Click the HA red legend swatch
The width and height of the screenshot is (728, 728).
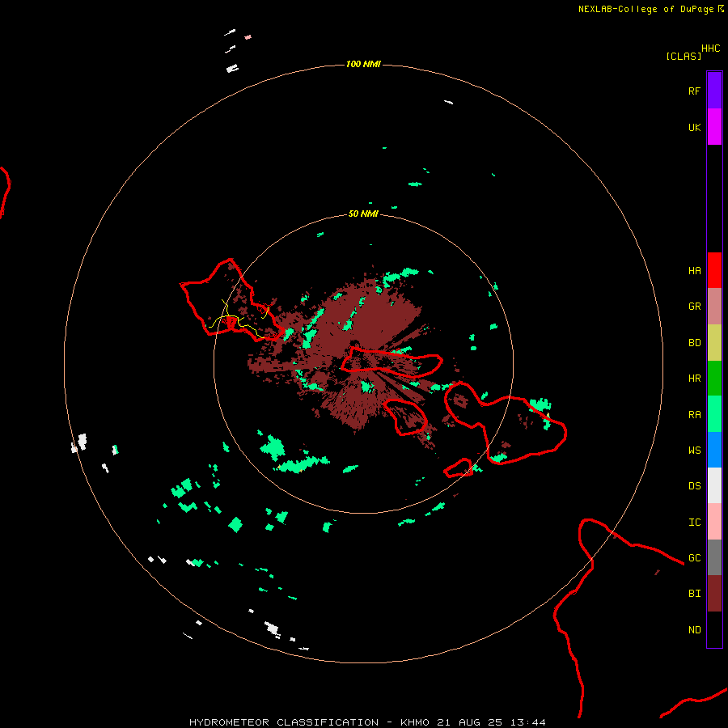click(x=714, y=270)
